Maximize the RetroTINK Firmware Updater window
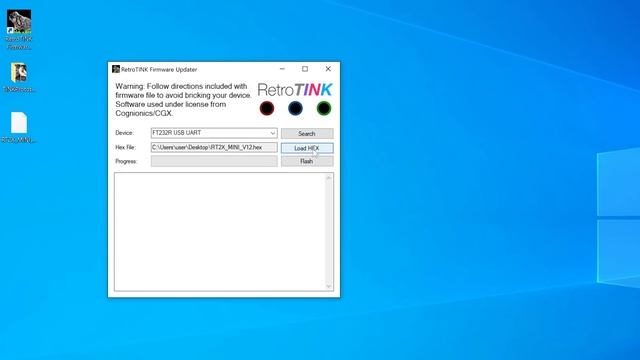The width and height of the screenshot is (640, 360). click(305, 69)
